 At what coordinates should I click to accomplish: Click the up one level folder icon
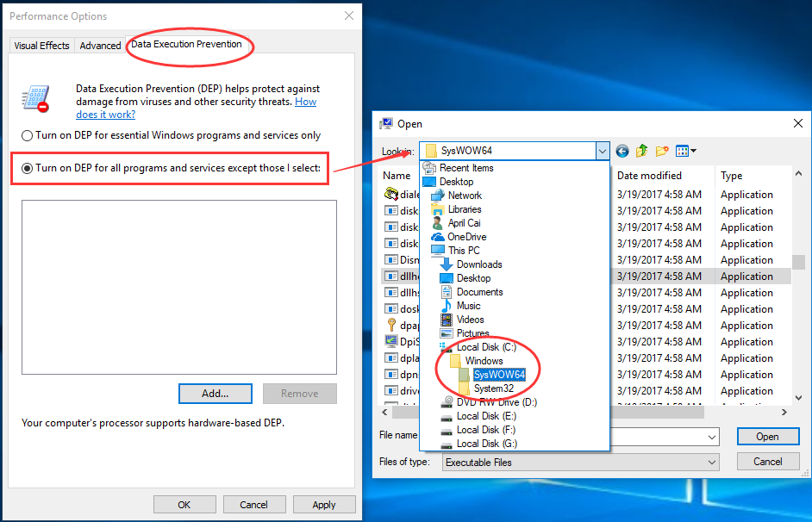(642, 151)
